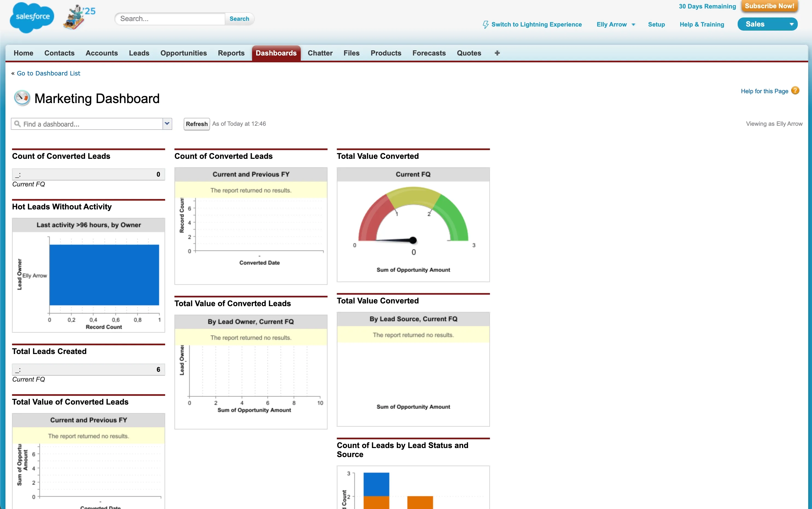Image resolution: width=812 pixels, height=509 pixels.
Task: Click the Refresh button
Action: click(x=196, y=124)
